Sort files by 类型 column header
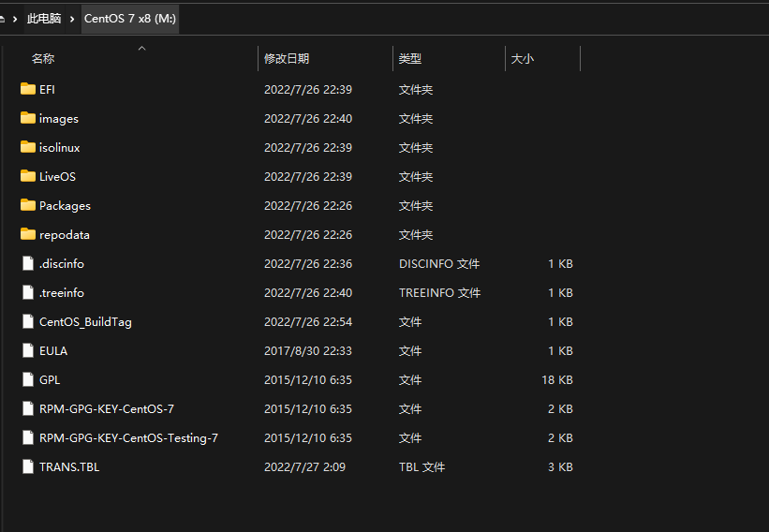 coord(410,59)
